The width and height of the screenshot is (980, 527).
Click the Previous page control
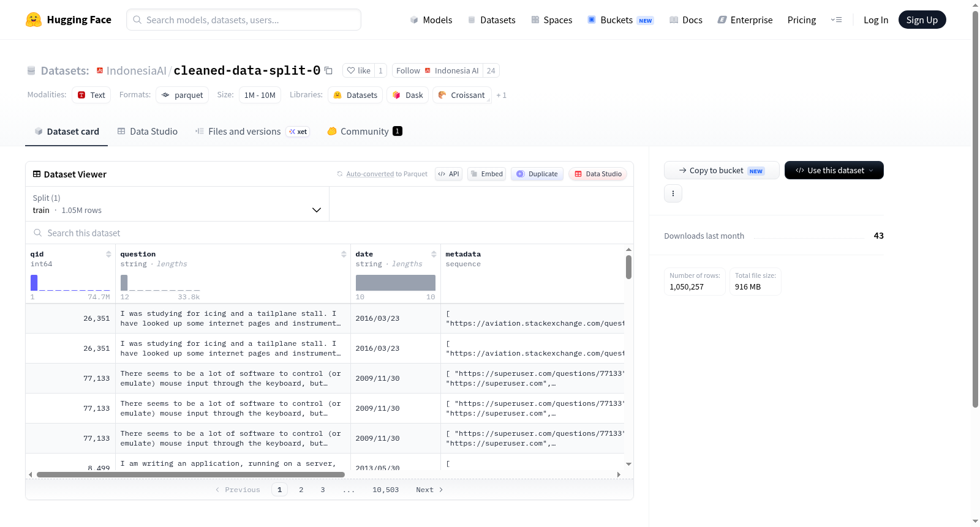(x=238, y=490)
